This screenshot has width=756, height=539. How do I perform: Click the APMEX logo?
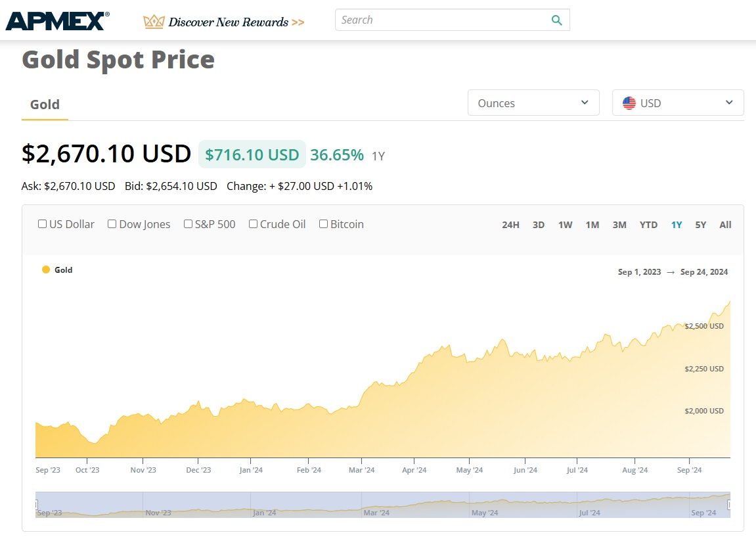point(57,20)
